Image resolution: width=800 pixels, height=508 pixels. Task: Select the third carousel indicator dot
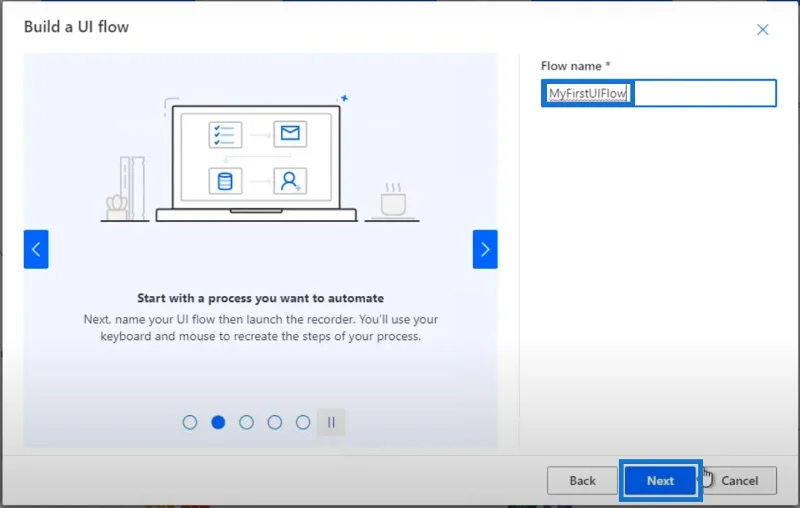pyautogui.click(x=246, y=422)
